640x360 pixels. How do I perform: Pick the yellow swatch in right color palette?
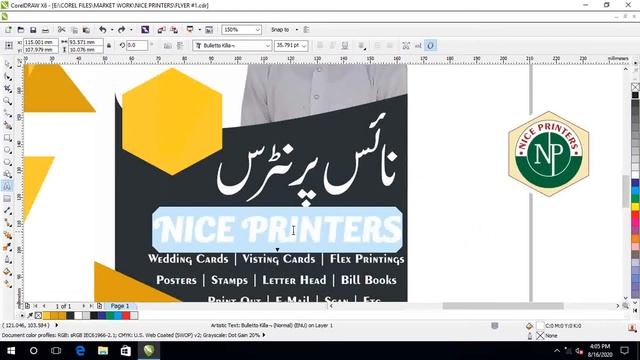coord(635,207)
